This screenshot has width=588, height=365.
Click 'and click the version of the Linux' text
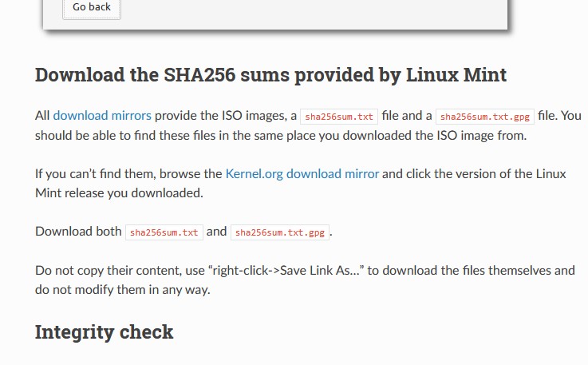tap(474, 174)
